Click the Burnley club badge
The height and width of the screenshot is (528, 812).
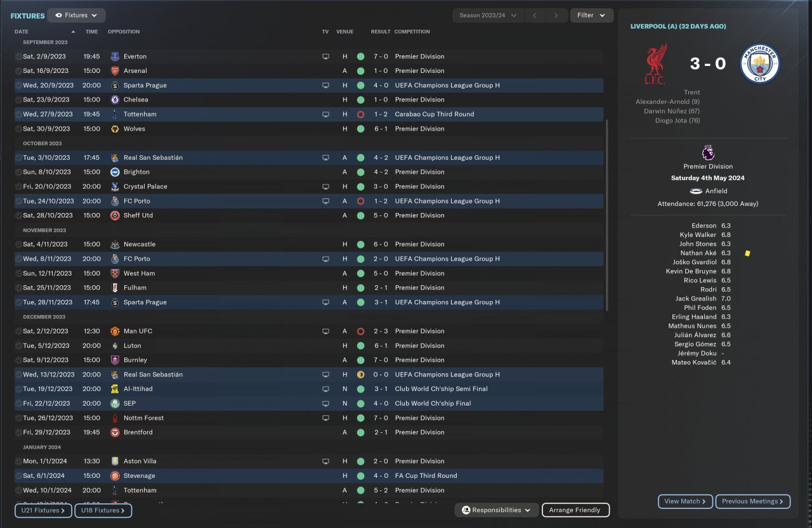coord(115,360)
